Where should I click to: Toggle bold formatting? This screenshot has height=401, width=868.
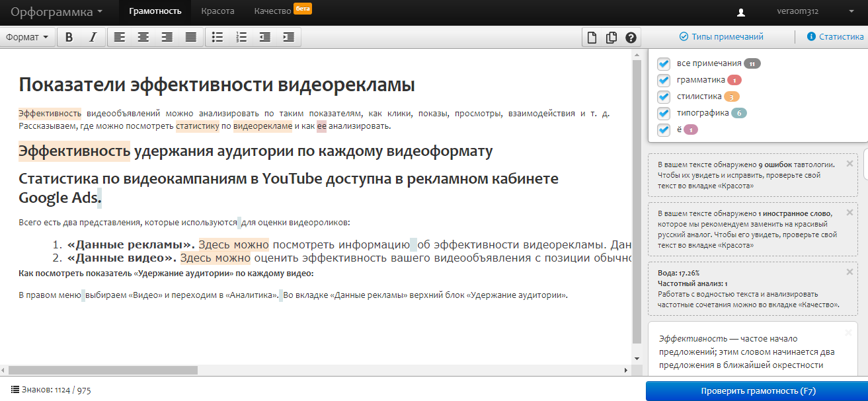tap(69, 37)
